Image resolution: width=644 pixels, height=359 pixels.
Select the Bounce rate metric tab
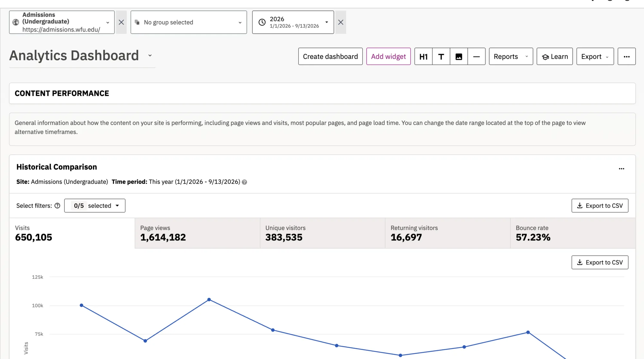[x=573, y=233]
